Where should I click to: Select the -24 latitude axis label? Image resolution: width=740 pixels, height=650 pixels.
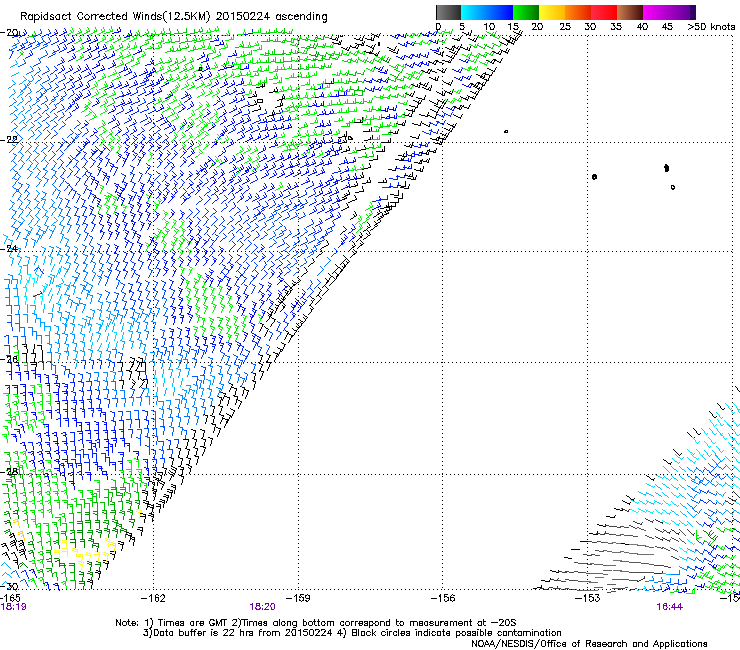tap(9, 248)
